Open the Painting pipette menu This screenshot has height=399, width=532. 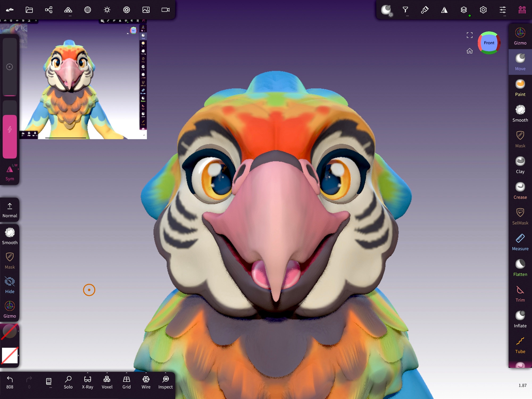click(x=425, y=10)
